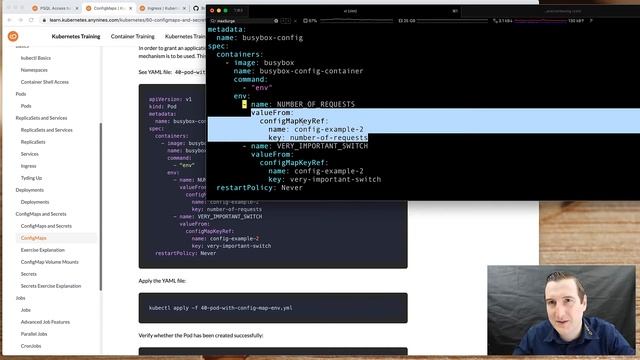The image size is (640, 360).
Task: Open Secrets Exercise Explanation sidebar link
Action: click(x=51, y=286)
